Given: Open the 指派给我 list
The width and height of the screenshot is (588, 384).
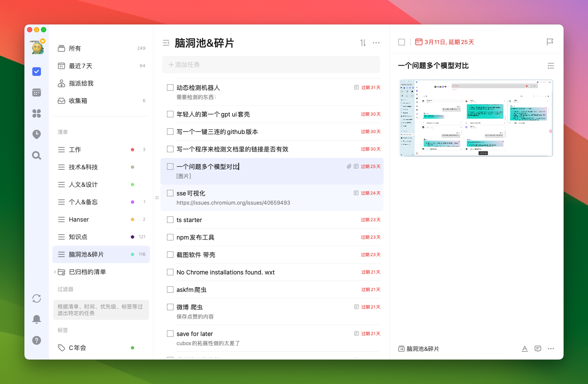Looking at the screenshot, I should [101, 83].
